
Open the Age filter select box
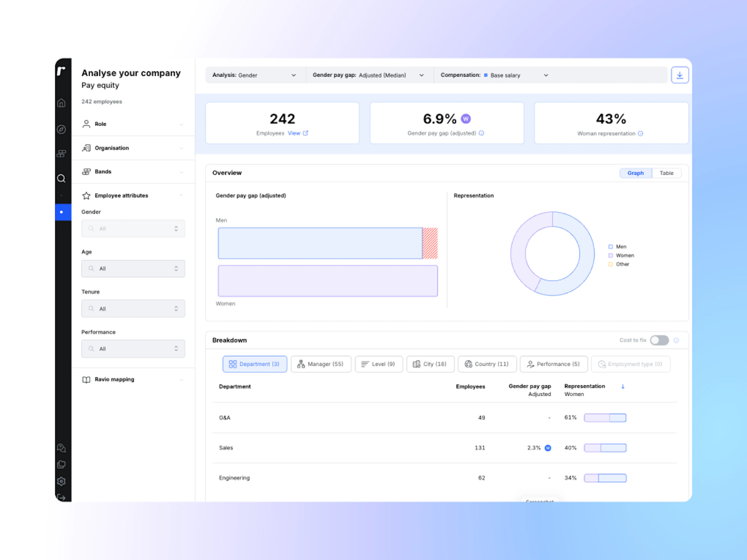[x=133, y=268]
